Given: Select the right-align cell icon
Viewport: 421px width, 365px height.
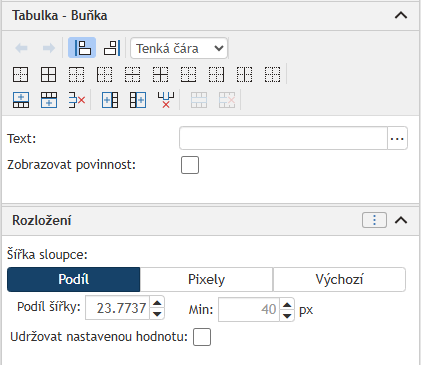Looking at the screenshot, I should [112, 48].
